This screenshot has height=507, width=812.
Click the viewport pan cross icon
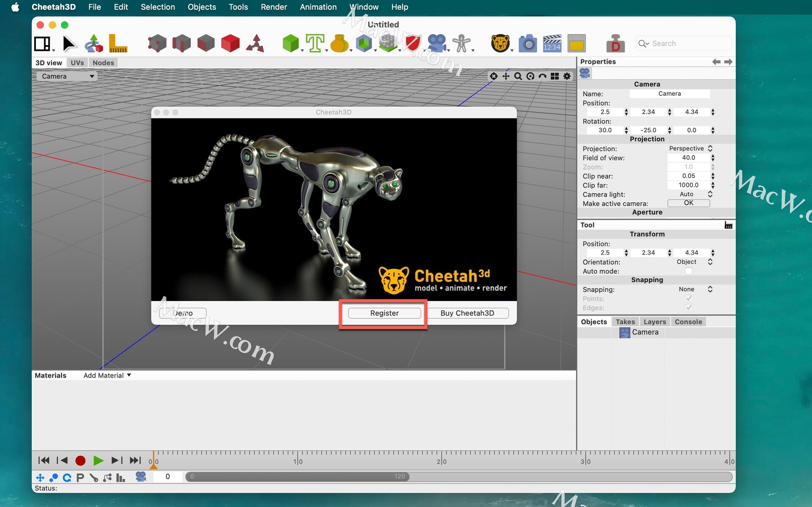[x=506, y=76]
